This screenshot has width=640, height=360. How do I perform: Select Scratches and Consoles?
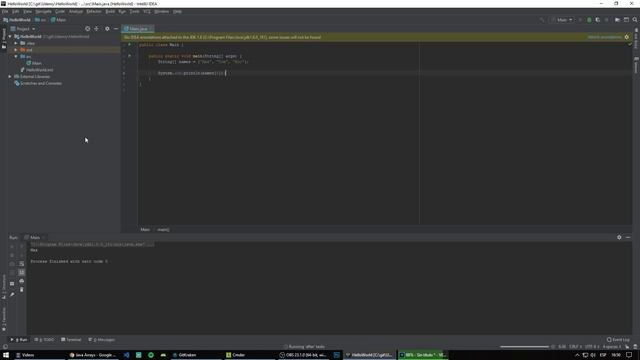tap(38, 83)
